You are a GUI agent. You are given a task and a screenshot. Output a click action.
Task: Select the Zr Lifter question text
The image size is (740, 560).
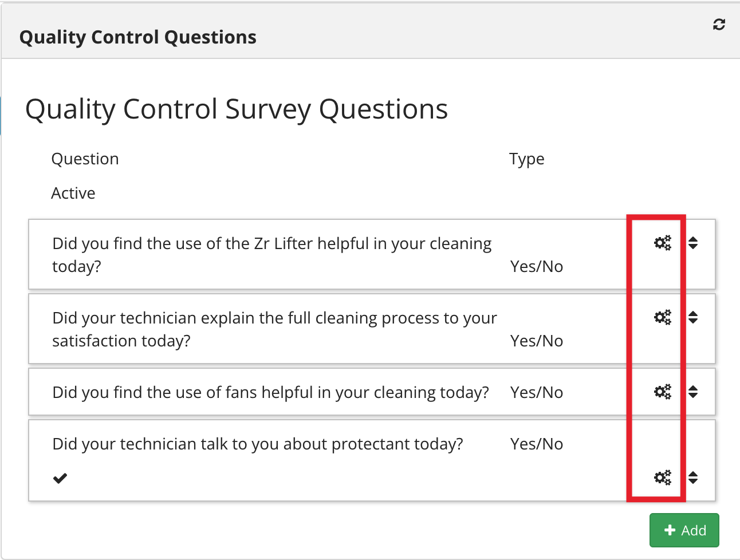[x=272, y=255]
